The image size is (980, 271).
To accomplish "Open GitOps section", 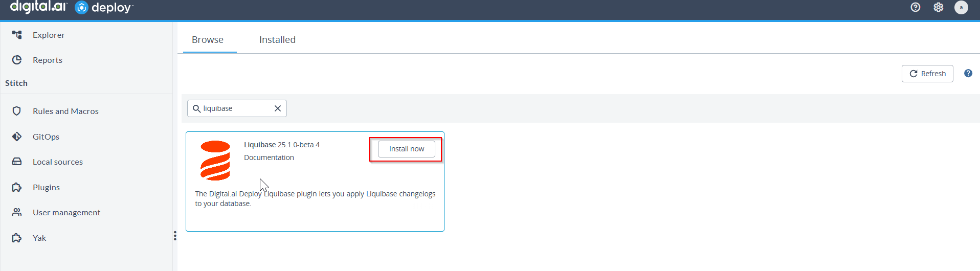I will 46,137.
